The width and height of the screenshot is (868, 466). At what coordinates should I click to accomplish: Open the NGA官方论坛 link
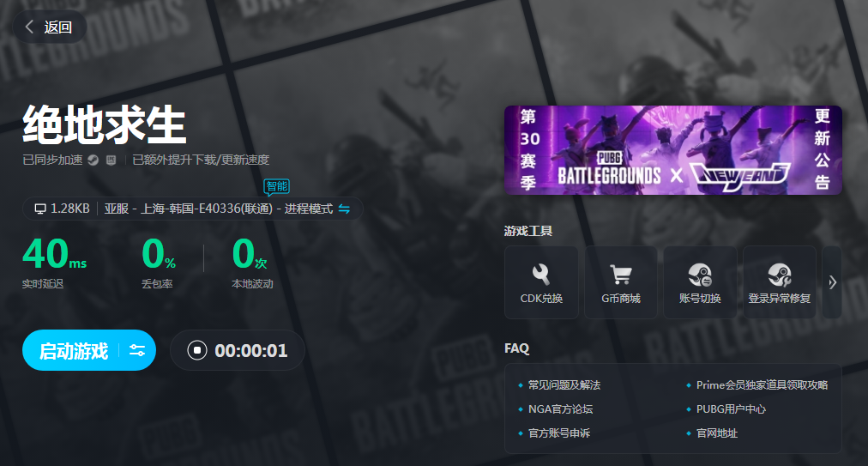tap(560, 409)
